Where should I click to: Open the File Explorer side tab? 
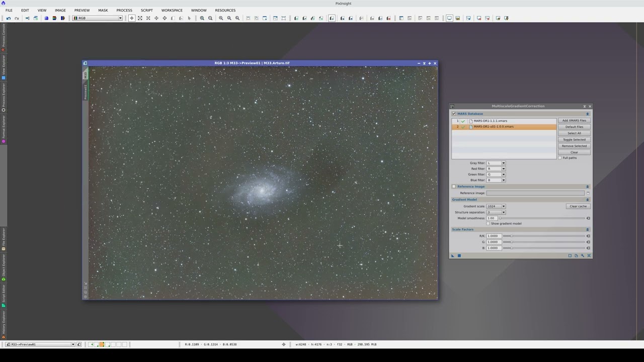(x=4, y=240)
